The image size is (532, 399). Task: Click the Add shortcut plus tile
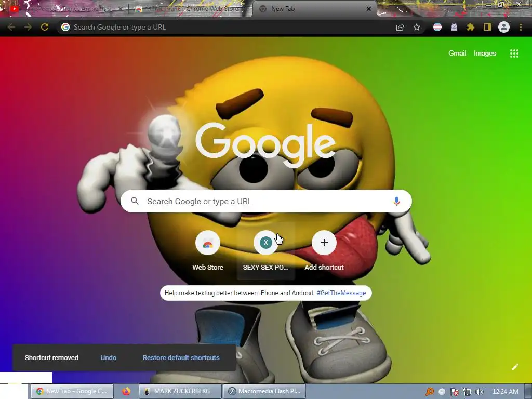(x=324, y=251)
